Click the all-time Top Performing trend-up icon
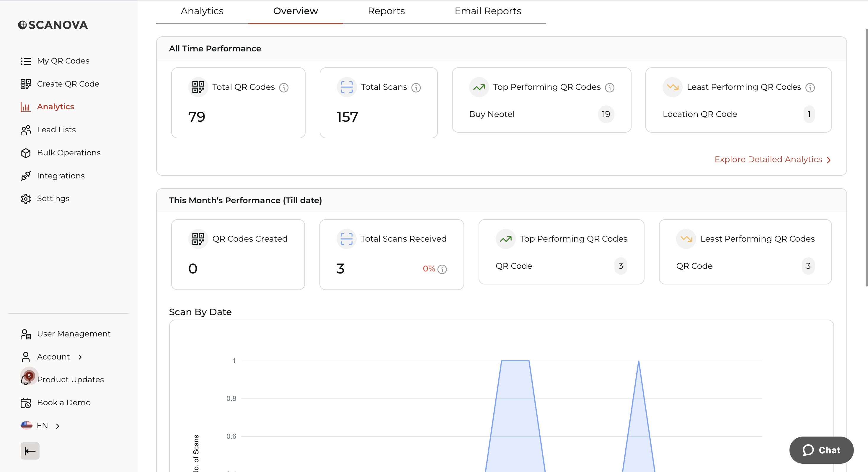 pyautogui.click(x=479, y=87)
